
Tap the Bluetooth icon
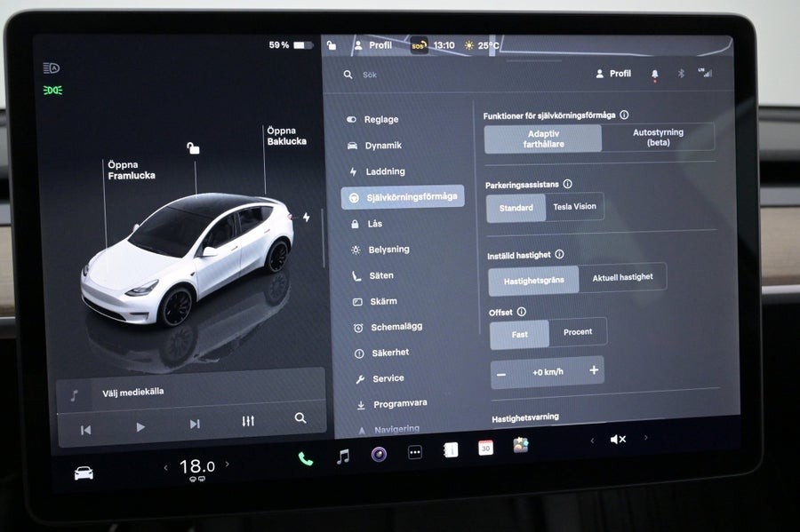(x=681, y=74)
